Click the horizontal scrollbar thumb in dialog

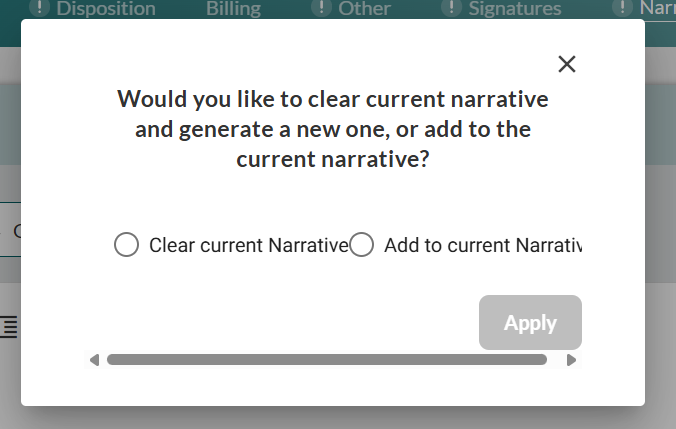point(326,360)
